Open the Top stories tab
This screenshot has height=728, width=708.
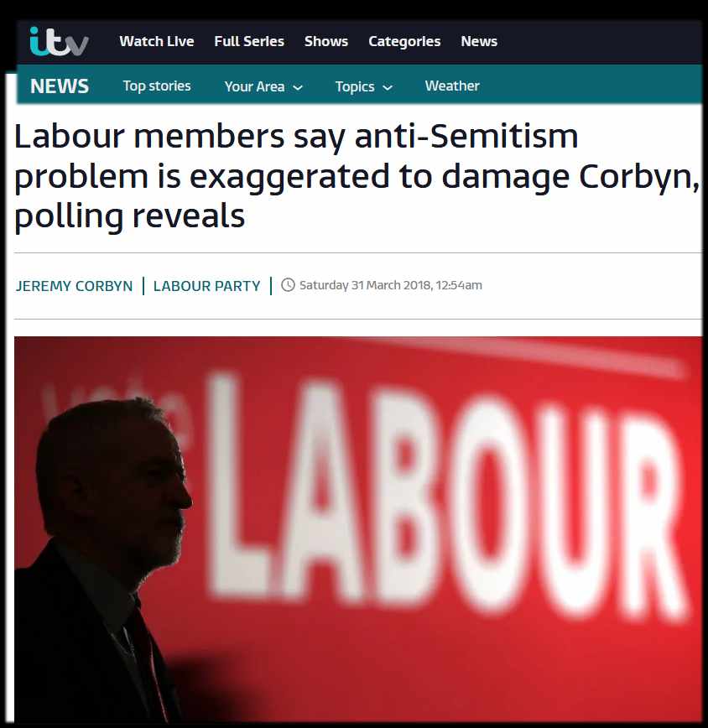(x=157, y=86)
